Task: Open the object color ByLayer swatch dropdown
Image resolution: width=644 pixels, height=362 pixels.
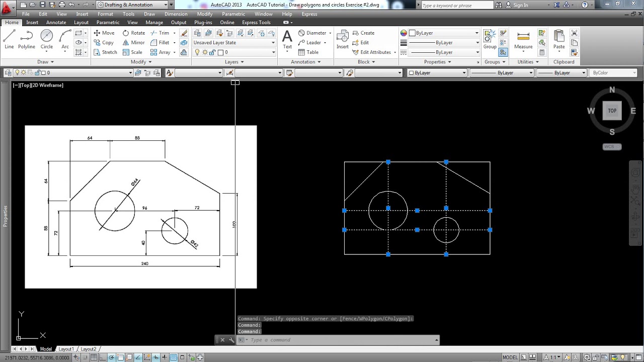Action: tap(444, 33)
